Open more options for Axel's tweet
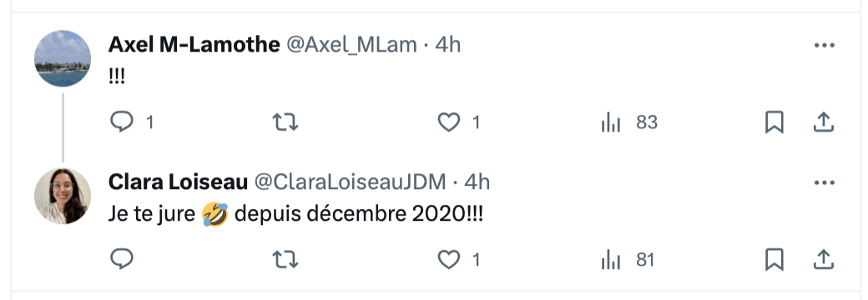The width and height of the screenshot is (868, 300). pos(825,45)
